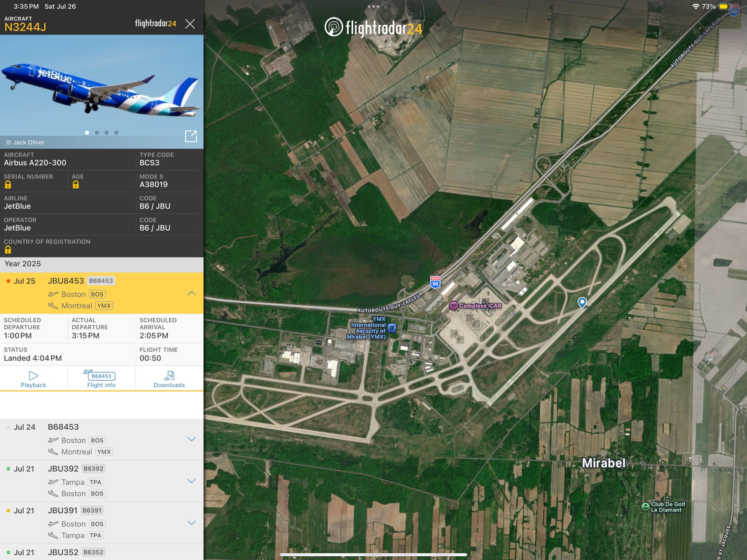
Task: Tap the flight time 00:50 value
Action: click(151, 358)
